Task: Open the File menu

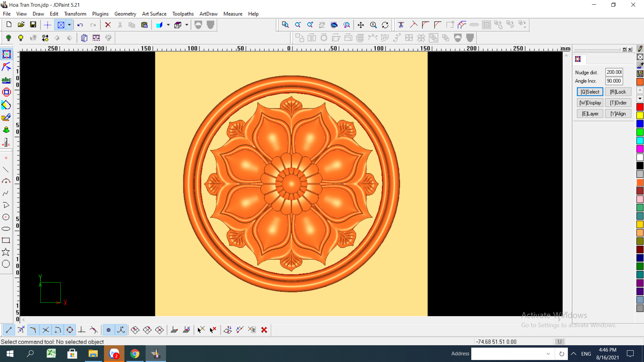Action: (7, 14)
